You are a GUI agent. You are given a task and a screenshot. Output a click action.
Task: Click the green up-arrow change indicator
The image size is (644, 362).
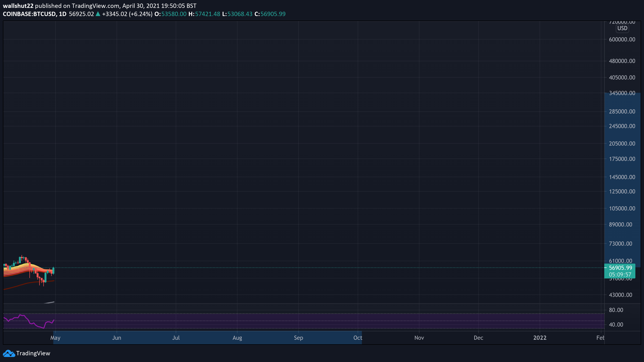click(x=98, y=14)
